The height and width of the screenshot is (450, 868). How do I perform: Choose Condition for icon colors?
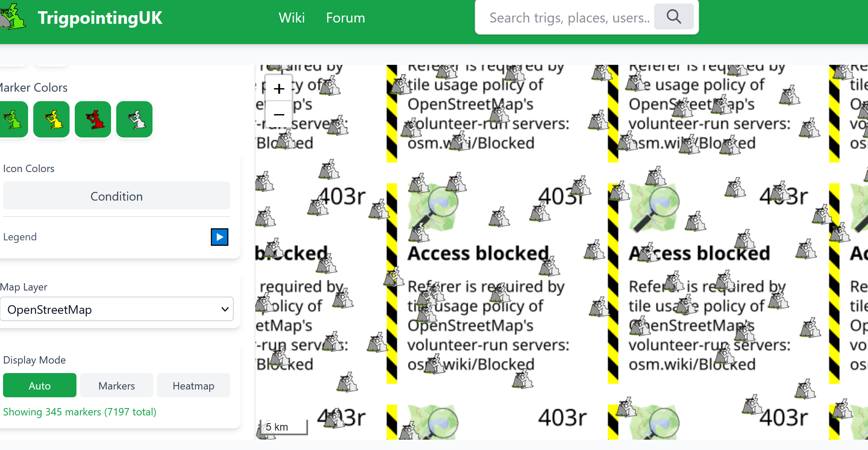pyautogui.click(x=117, y=196)
